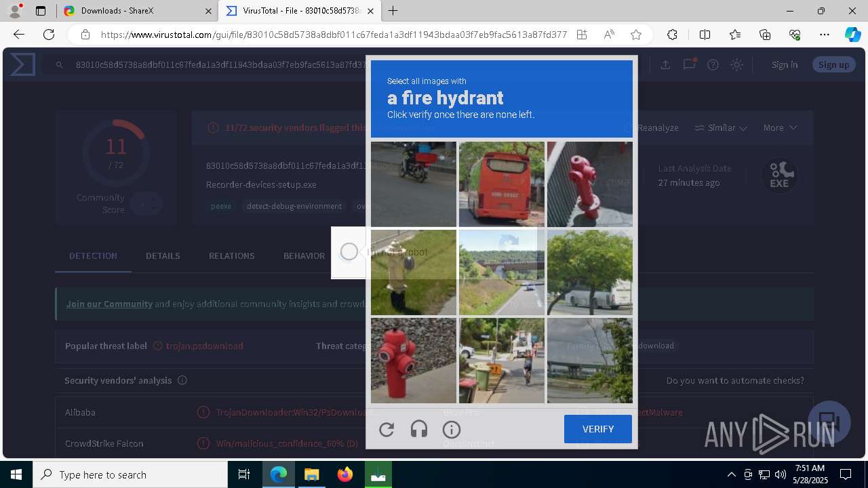
Task: Open browser Extensions icon
Action: (672, 35)
